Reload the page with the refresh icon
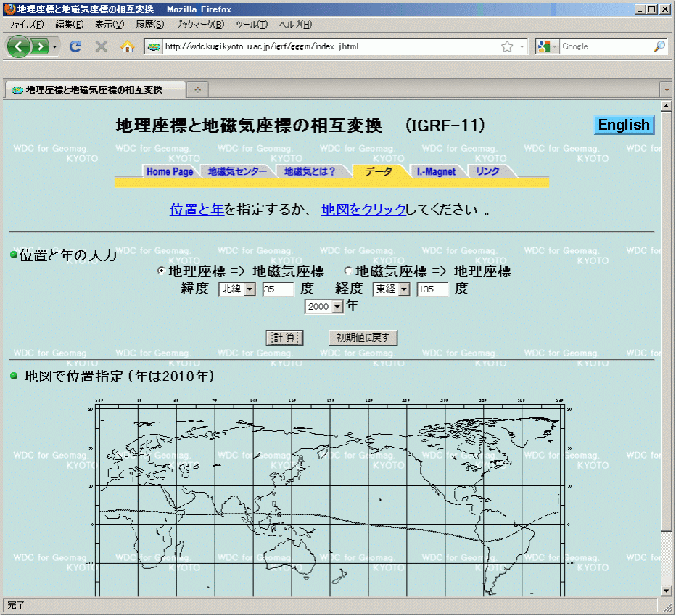 [75, 46]
